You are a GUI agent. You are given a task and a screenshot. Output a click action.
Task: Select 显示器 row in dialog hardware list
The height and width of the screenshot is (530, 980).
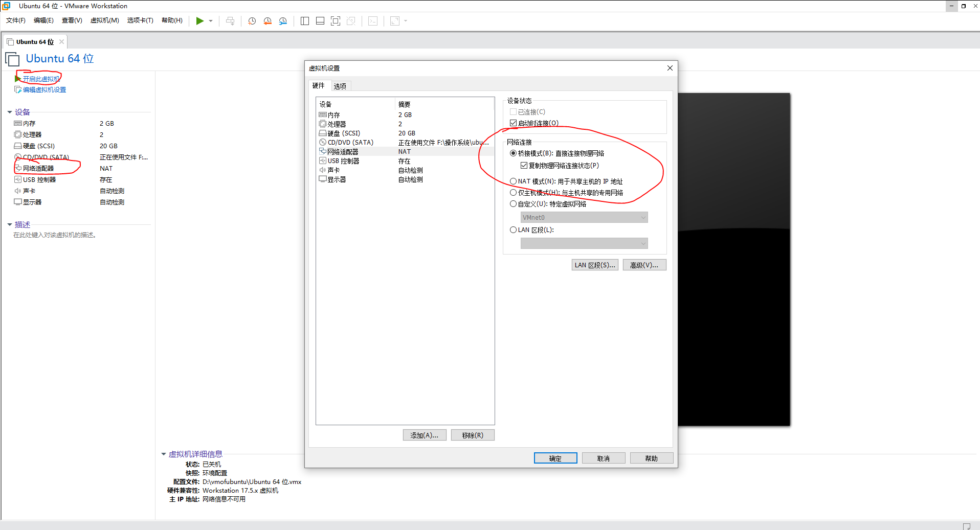click(405, 179)
